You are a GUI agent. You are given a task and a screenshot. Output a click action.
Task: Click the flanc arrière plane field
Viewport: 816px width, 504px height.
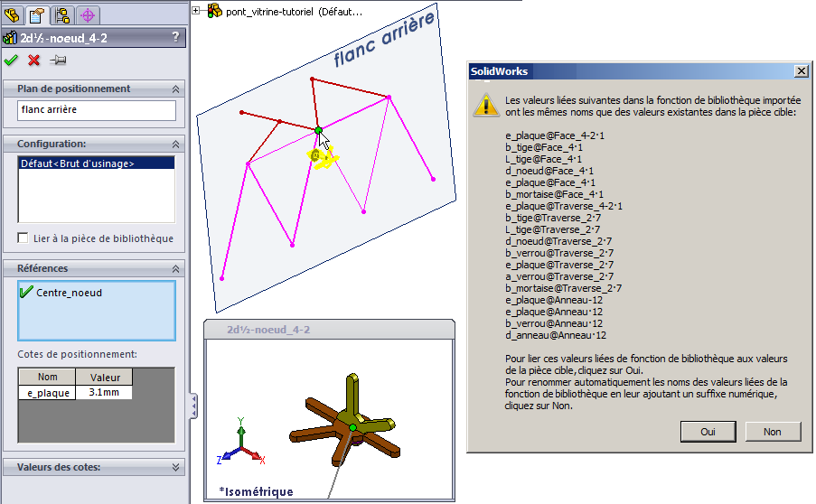[97, 110]
